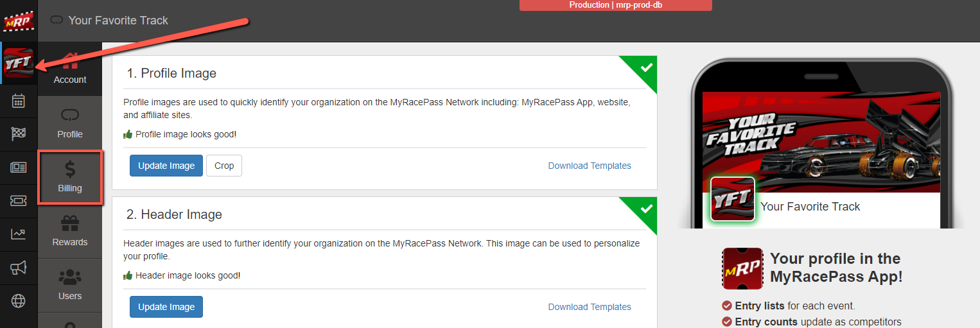This screenshot has width=980, height=328.
Task: Open the newspaper news sidebar icon
Action: point(19,168)
